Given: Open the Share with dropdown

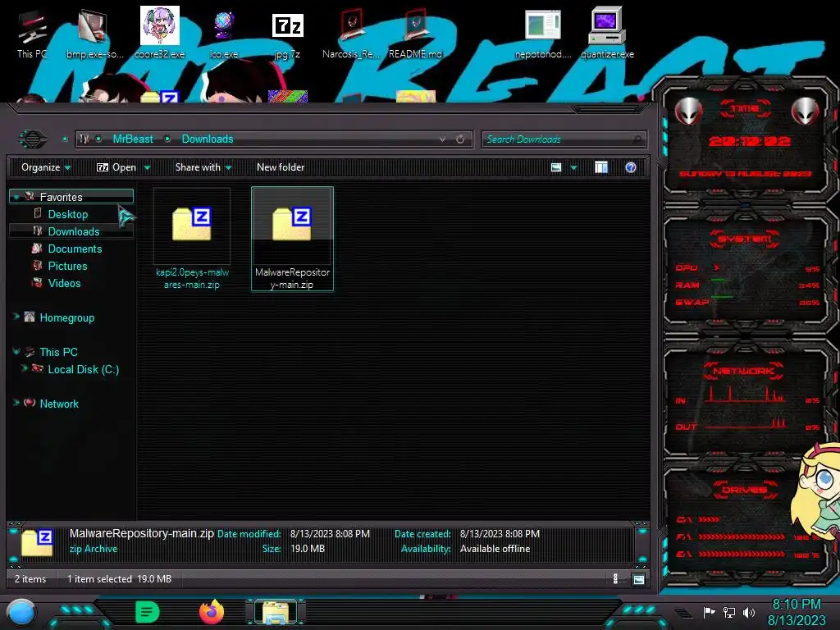Looking at the screenshot, I should tap(203, 167).
